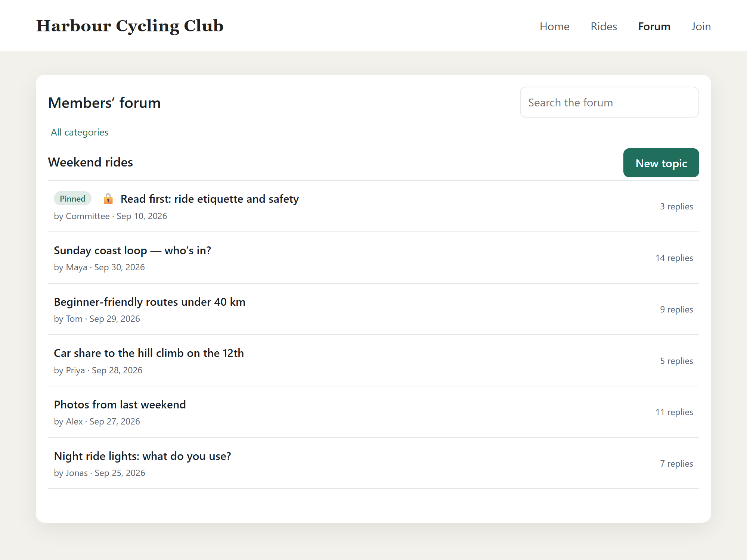
Task: Open the Home navigation link
Action: (x=555, y=27)
